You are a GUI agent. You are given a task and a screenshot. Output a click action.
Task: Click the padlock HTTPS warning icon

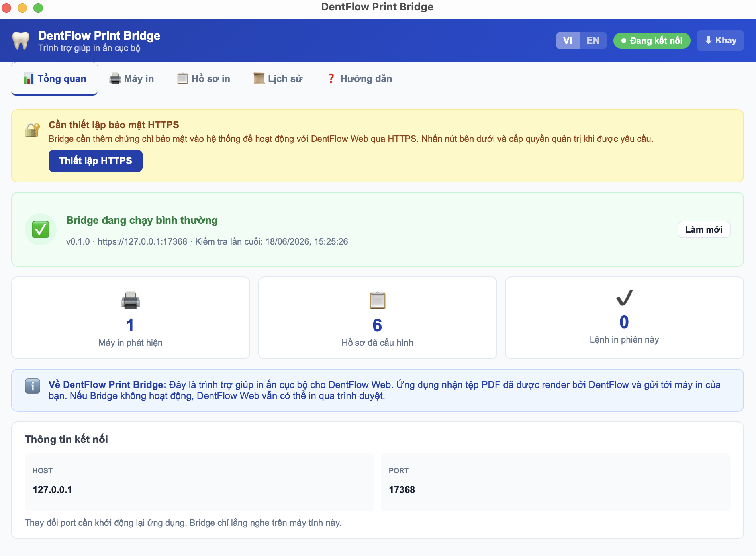[x=32, y=130]
